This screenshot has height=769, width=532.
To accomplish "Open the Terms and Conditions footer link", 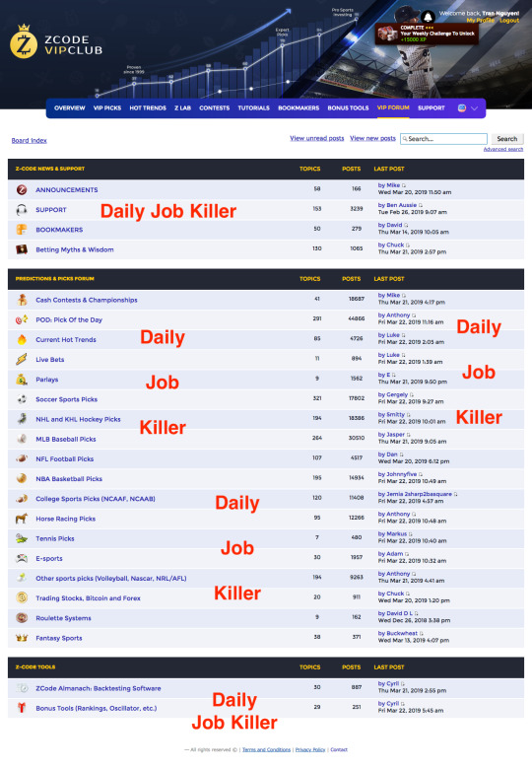I will click(x=266, y=749).
